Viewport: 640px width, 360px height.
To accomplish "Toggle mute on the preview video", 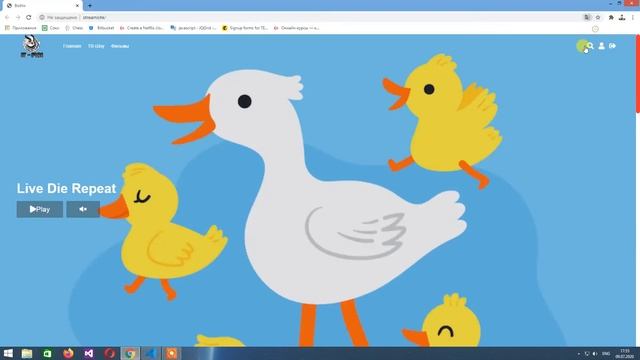I will [83, 209].
